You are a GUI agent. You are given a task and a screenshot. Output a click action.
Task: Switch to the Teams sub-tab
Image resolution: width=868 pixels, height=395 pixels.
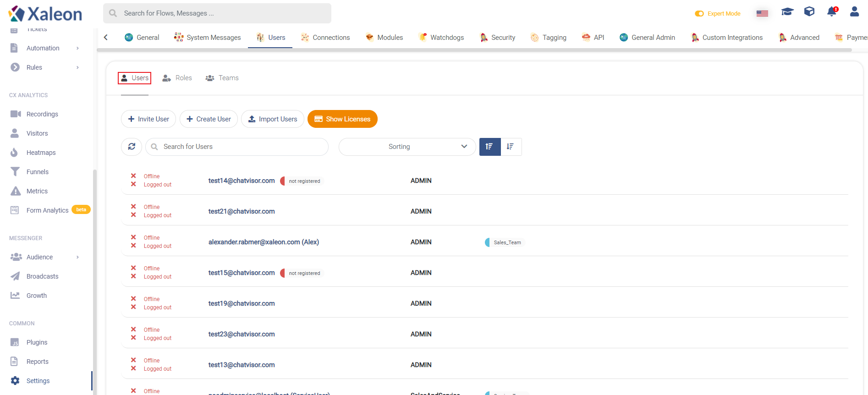click(x=222, y=78)
